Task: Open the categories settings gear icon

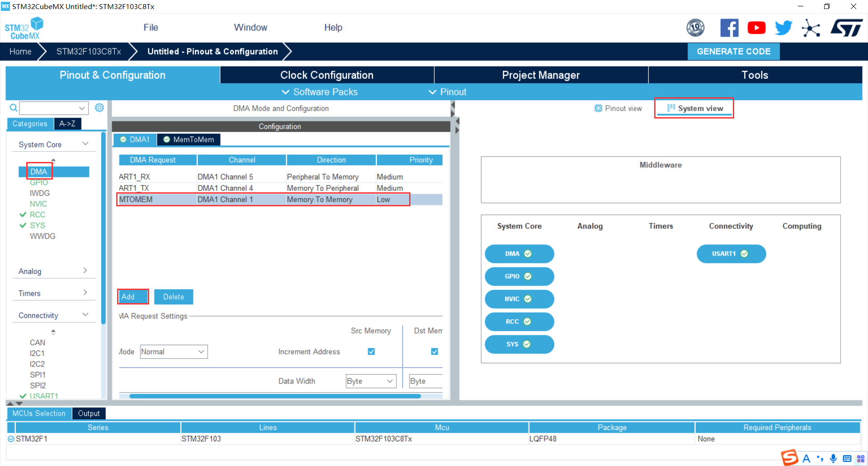Action: tap(99, 108)
